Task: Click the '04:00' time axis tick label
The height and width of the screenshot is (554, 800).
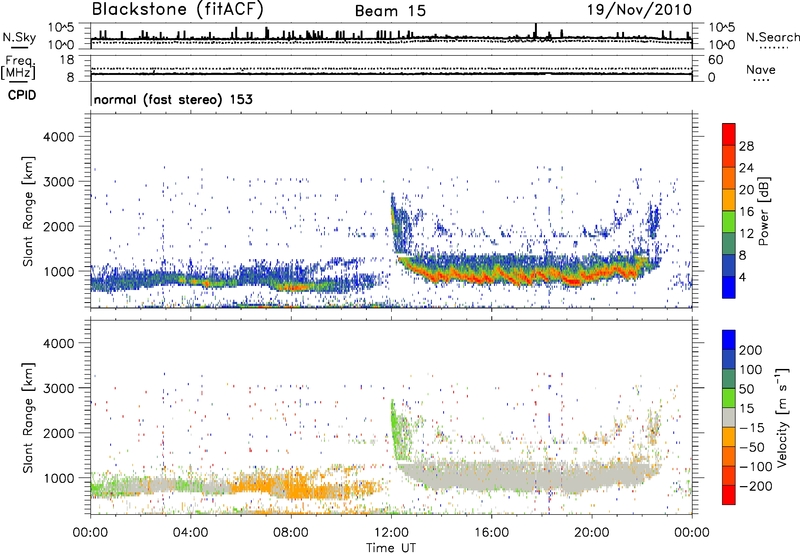Action: point(191,533)
